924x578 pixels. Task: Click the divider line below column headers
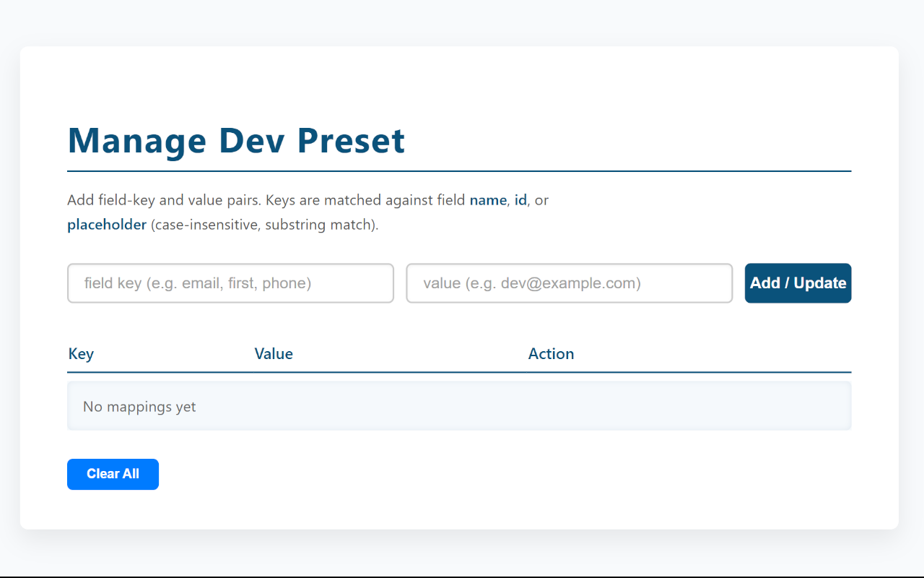(x=459, y=372)
